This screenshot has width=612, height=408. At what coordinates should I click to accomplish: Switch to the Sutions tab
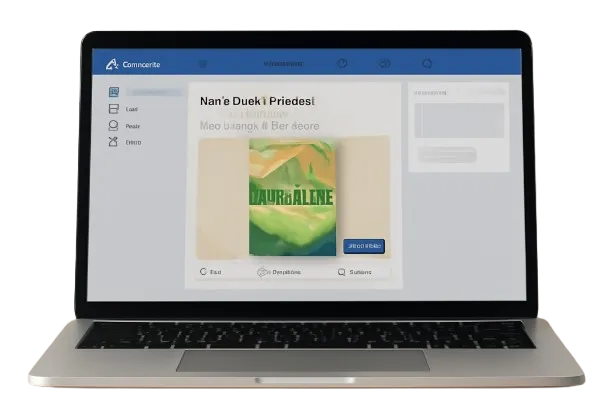[x=360, y=272]
